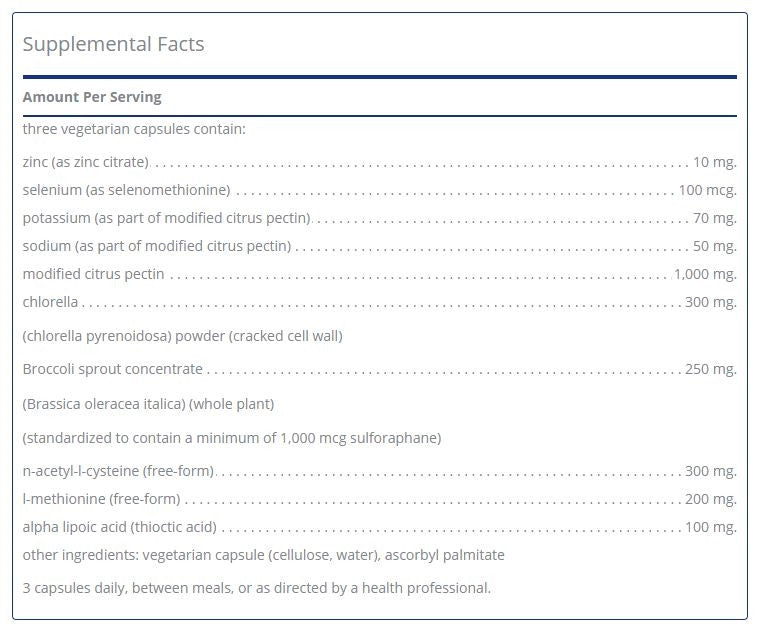Click the Amount Per Serving label
The height and width of the screenshot is (631, 760).
[x=92, y=97]
